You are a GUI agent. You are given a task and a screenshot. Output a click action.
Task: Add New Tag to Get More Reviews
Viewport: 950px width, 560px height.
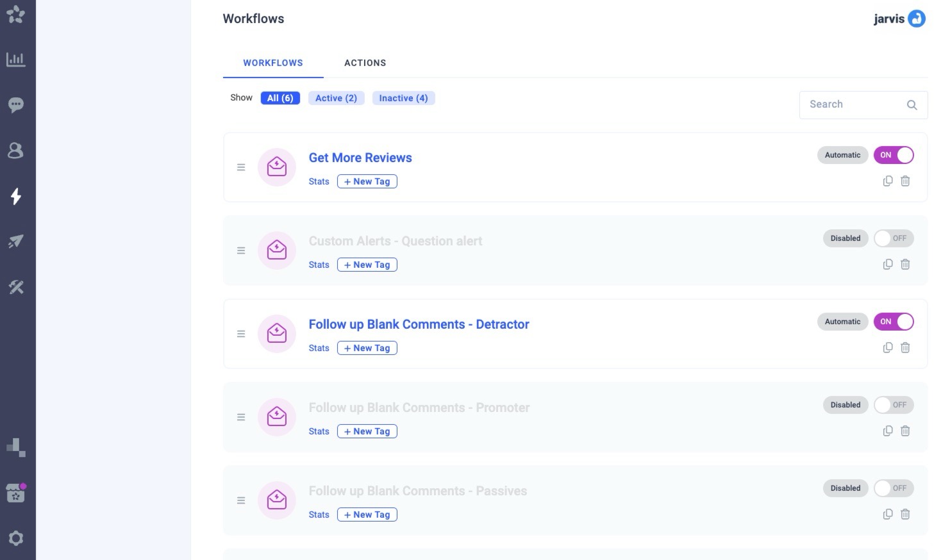367,181
